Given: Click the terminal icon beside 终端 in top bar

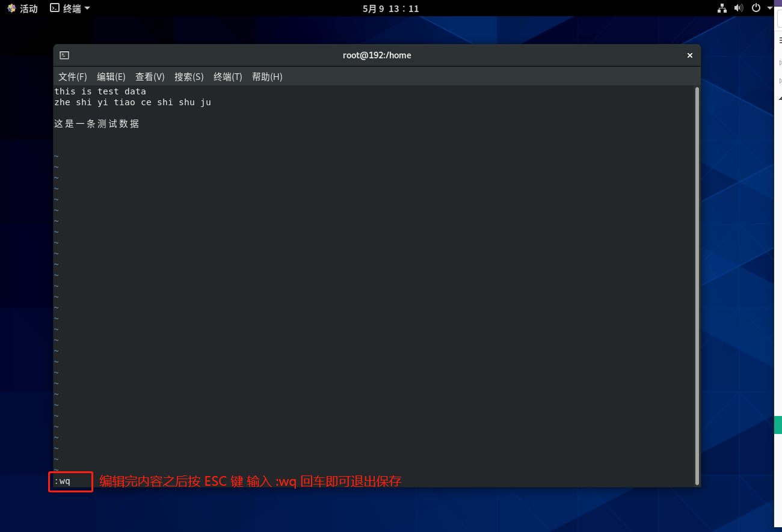Looking at the screenshot, I should [x=55, y=8].
